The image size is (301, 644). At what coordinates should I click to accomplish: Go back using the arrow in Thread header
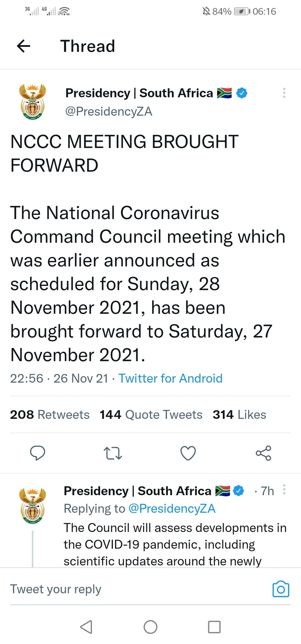point(24,46)
